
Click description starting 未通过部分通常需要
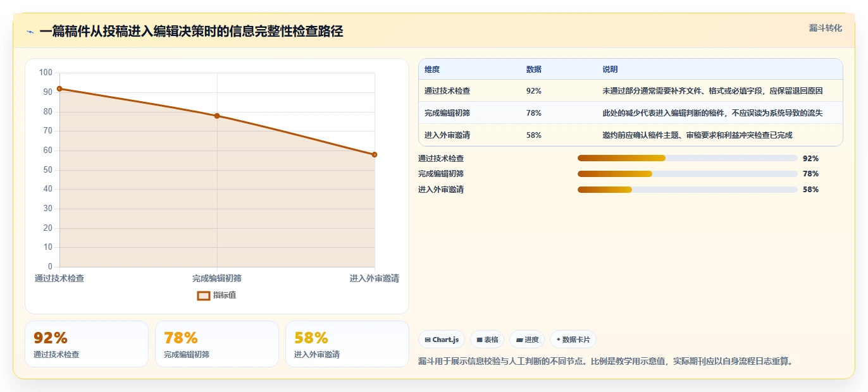(x=713, y=91)
